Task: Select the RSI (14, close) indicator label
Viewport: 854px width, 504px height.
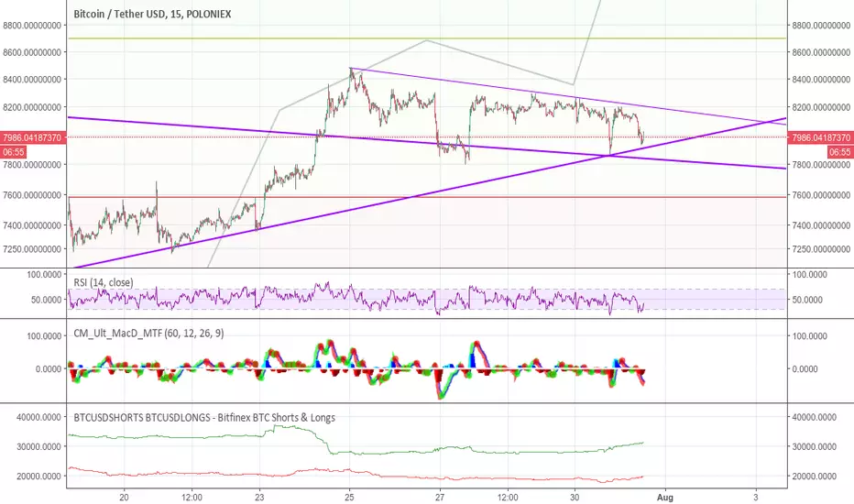Action: click(103, 282)
